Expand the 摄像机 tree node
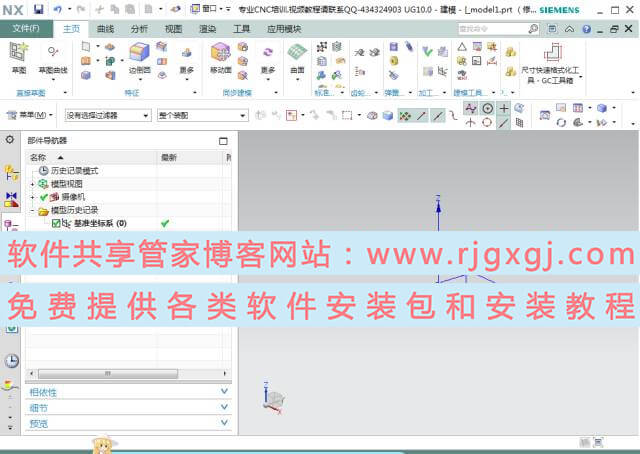The width and height of the screenshot is (640, 454). pyautogui.click(x=33, y=197)
